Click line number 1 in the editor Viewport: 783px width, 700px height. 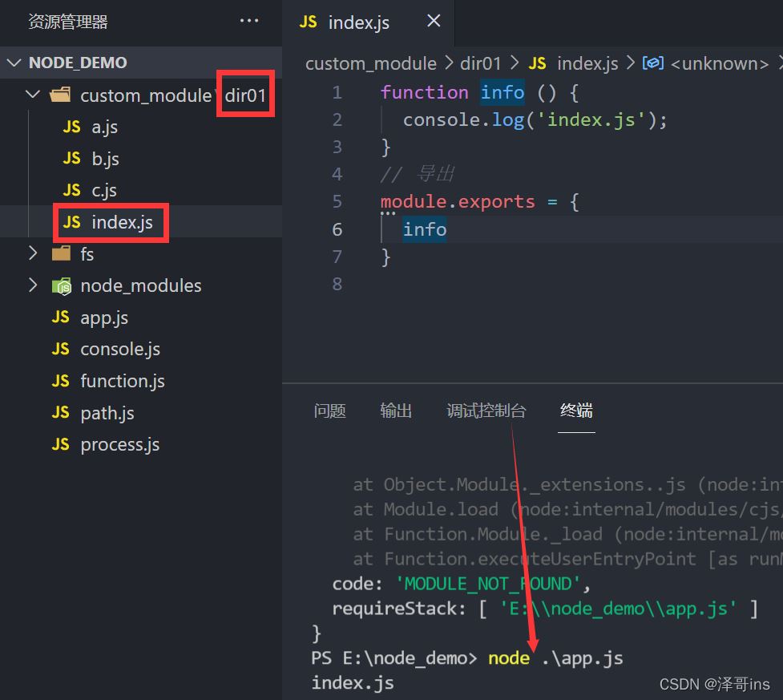tap(337, 92)
